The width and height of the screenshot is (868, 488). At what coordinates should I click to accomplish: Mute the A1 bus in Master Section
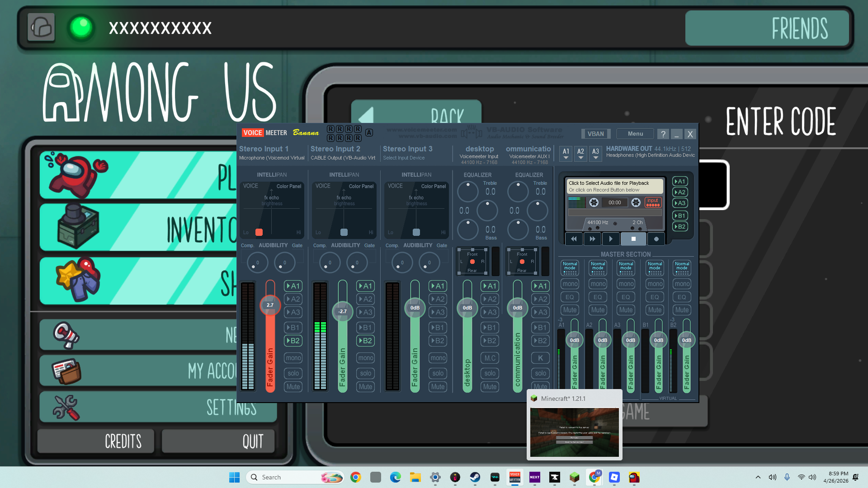click(x=570, y=310)
